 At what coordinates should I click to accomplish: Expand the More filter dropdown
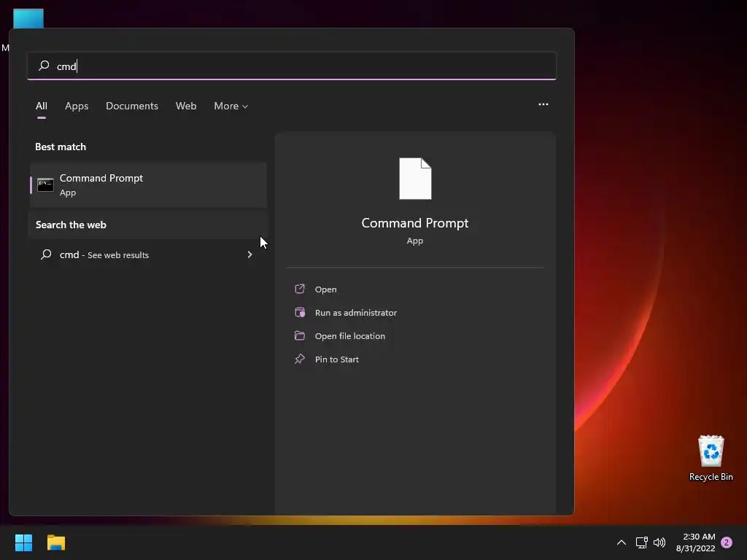pyautogui.click(x=231, y=106)
